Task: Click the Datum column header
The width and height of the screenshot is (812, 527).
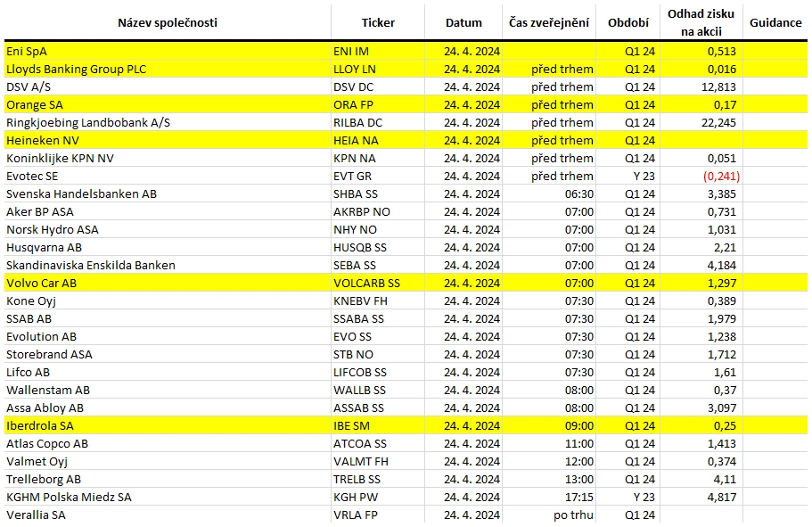Action: pyautogui.click(x=463, y=23)
